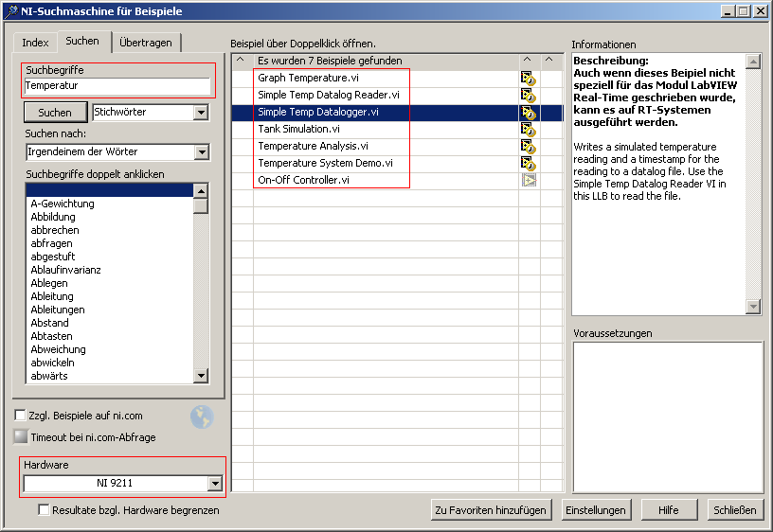Select the highlighted blank keyword entry

coord(110,190)
